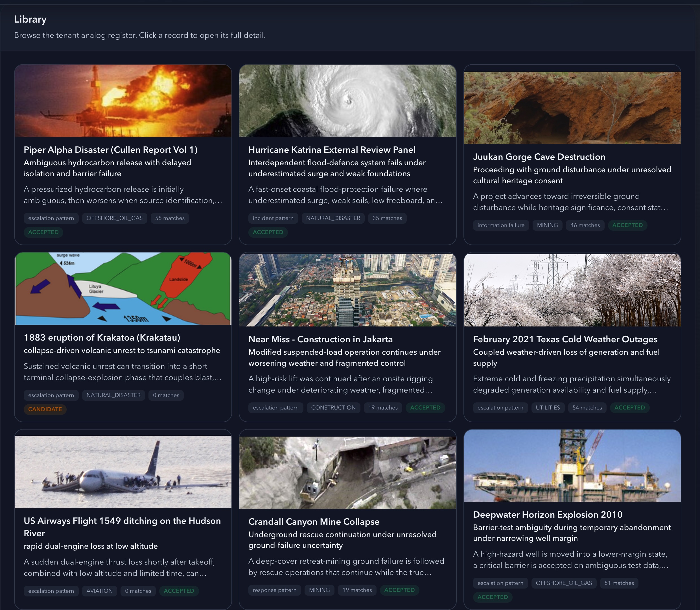Click the '54 matches' tag on Texas Outages

click(587, 408)
